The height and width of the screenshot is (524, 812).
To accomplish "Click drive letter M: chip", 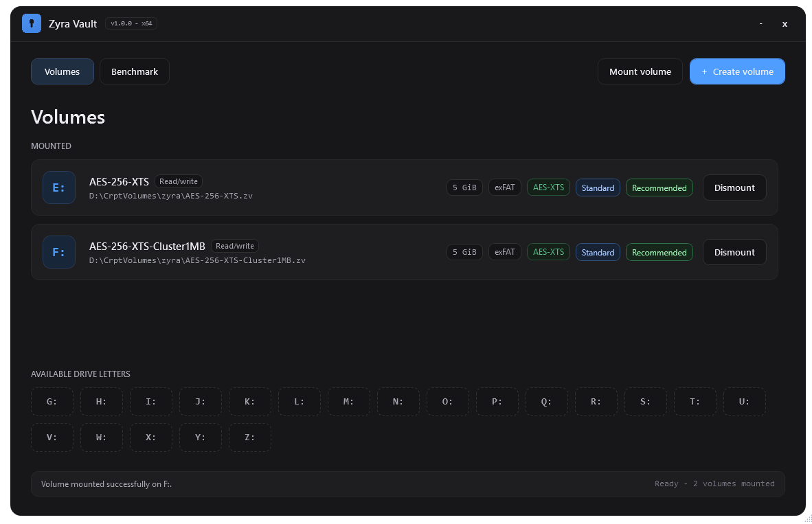I will pos(348,402).
